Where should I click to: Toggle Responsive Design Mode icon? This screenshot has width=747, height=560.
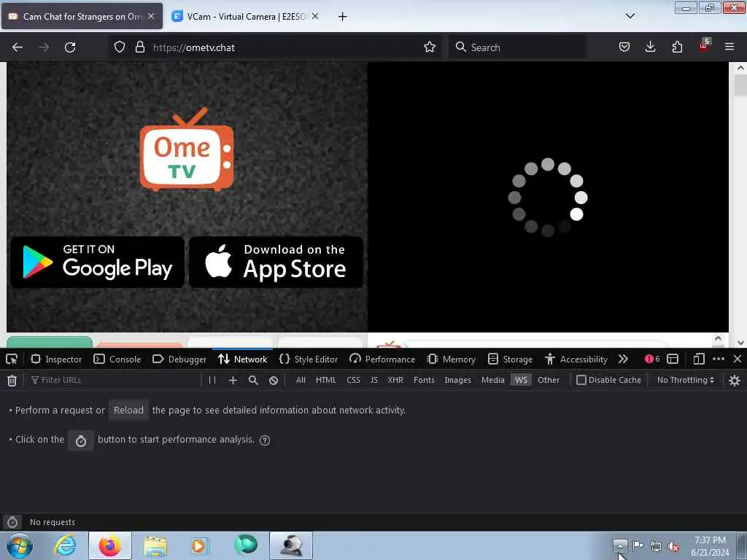tap(699, 359)
